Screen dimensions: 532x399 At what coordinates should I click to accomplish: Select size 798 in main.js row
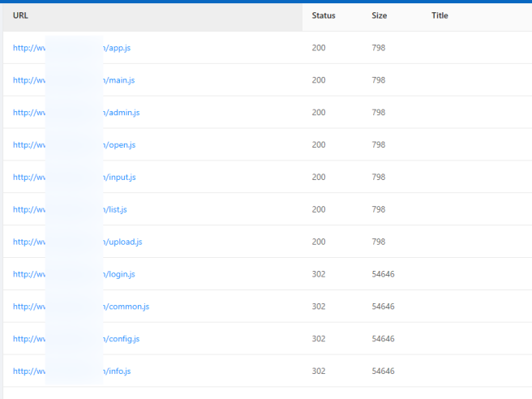click(x=379, y=80)
